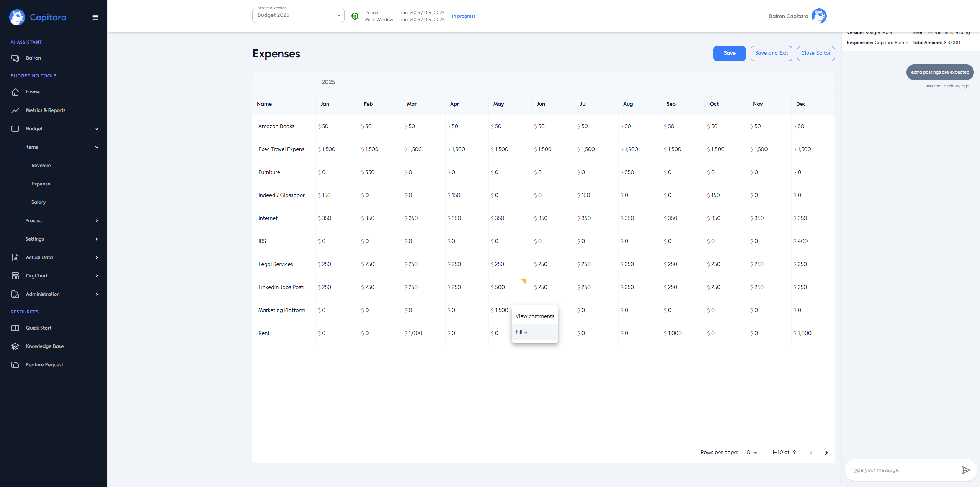Click the Close Editor button
Viewport: 980px width, 487px height.
(x=815, y=53)
